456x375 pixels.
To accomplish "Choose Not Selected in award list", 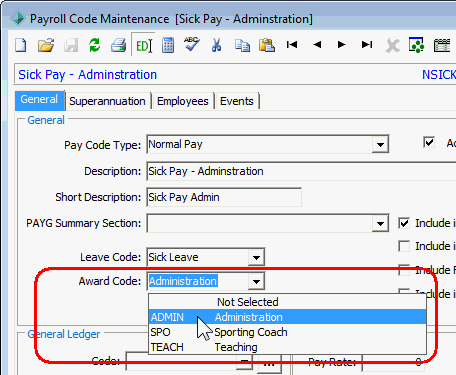I will click(287, 302).
